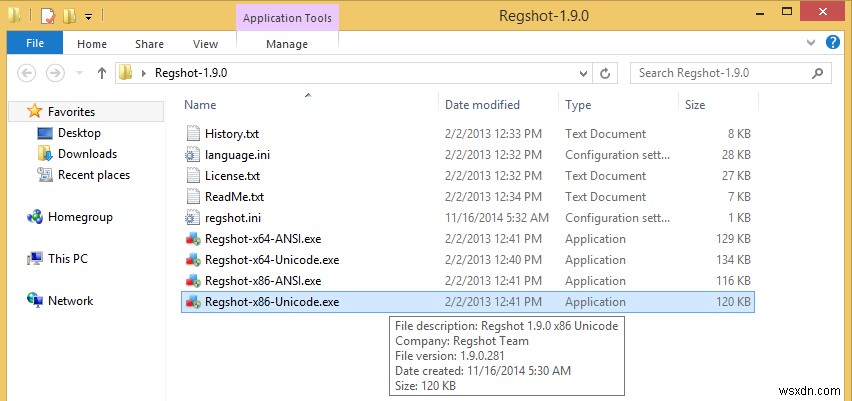This screenshot has height=401, width=852.
Task: Click the window folder icon in title bar
Action: (14, 15)
